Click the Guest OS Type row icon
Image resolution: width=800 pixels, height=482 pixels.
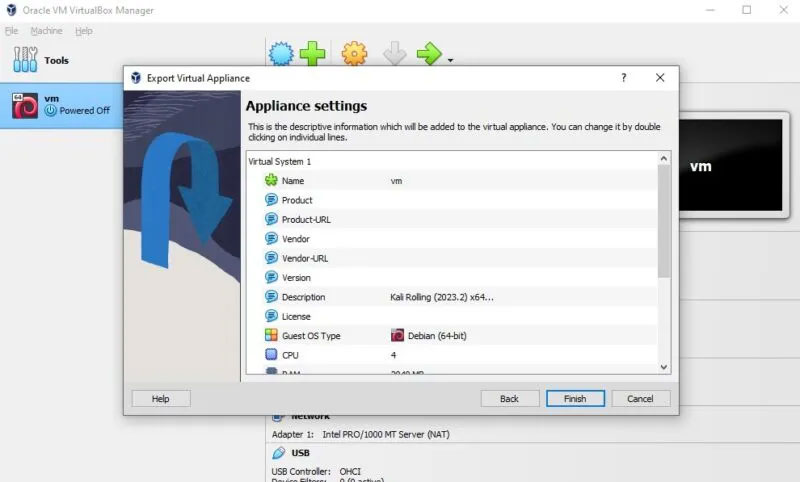click(x=271, y=335)
